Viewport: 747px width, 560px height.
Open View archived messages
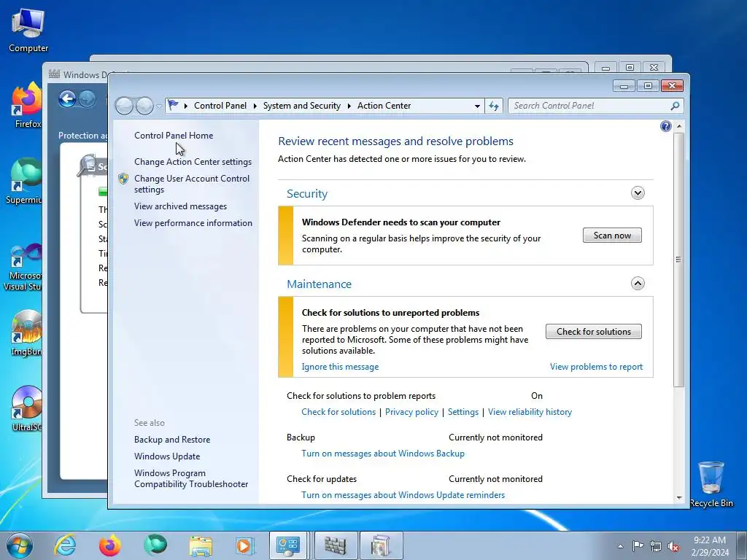tap(181, 206)
